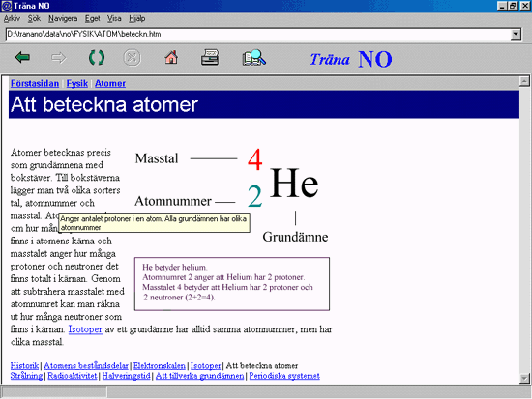The width and height of the screenshot is (532, 399).
Task: Go to the home page via house icon
Action: click(x=171, y=57)
